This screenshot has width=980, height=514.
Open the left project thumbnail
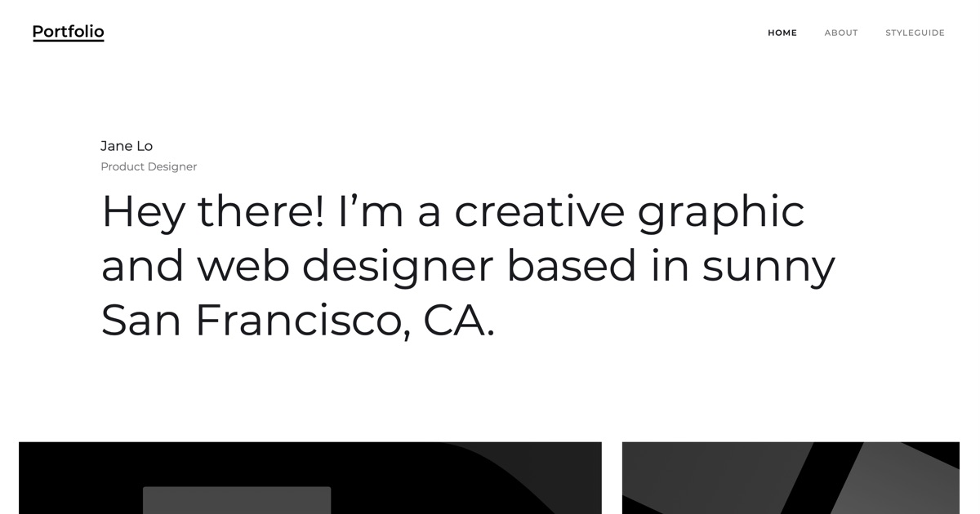coord(310,478)
